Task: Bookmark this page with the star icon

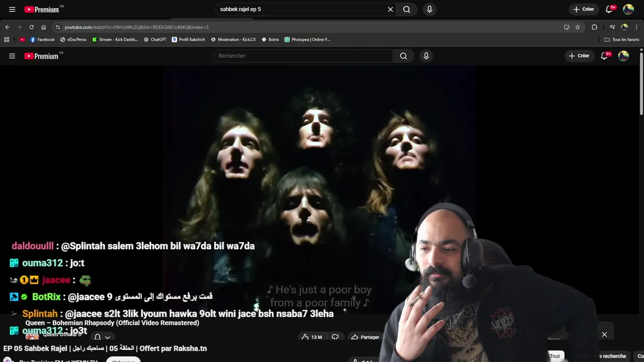Action: 578,27
